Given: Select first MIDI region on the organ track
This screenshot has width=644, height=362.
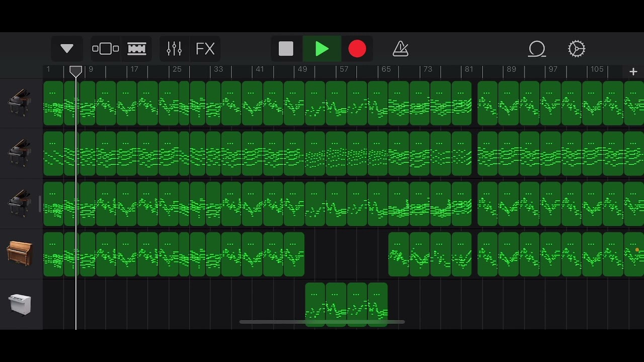Looking at the screenshot, I should point(315,305).
